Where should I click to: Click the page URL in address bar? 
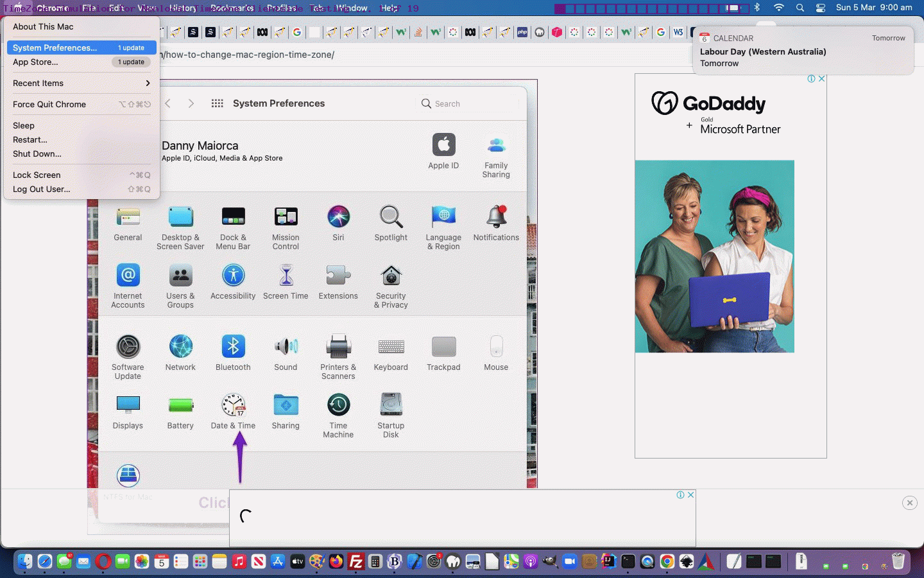250,55
